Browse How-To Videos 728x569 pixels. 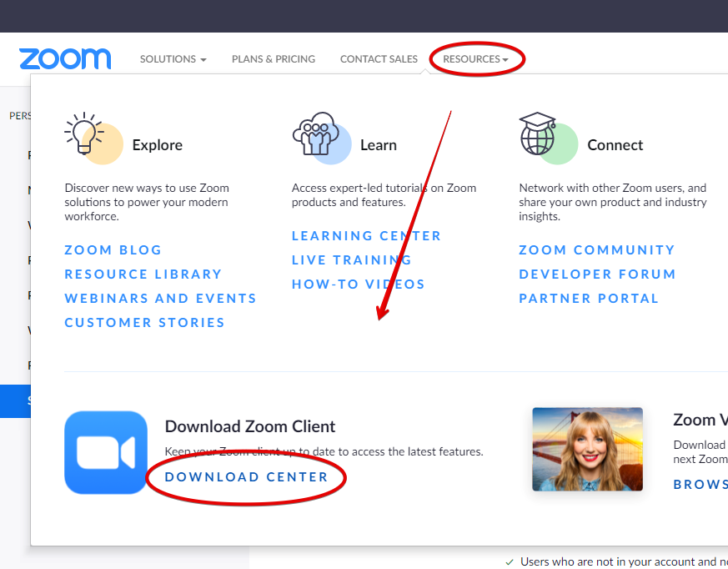point(359,284)
